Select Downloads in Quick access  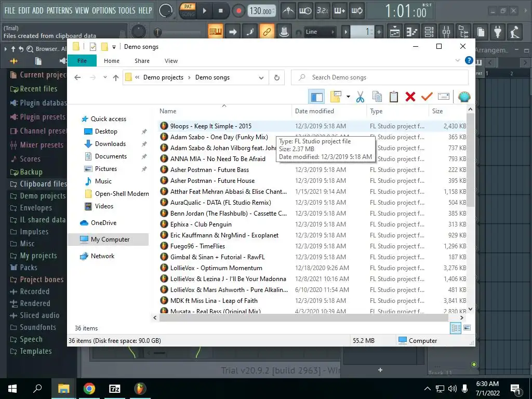coord(110,144)
